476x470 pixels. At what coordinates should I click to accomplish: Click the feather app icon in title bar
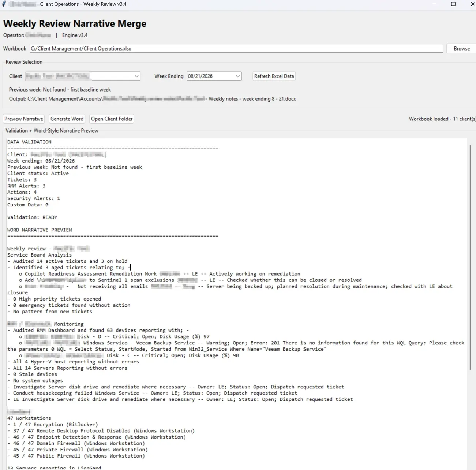point(4,4)
